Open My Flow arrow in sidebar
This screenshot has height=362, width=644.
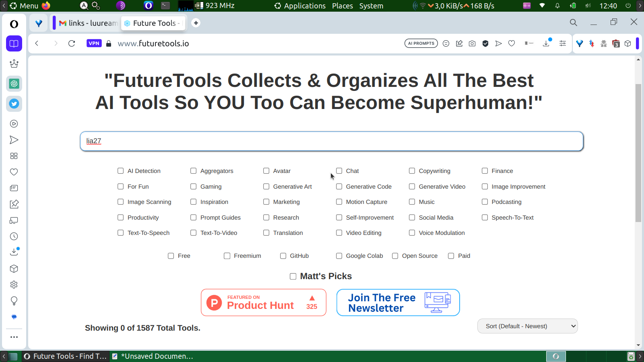14,140
